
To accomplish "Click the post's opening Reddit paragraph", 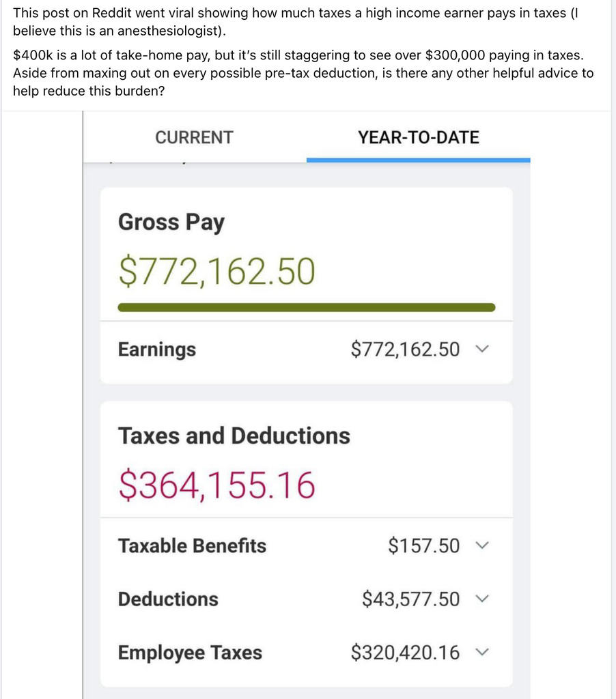I will point(295,22).
